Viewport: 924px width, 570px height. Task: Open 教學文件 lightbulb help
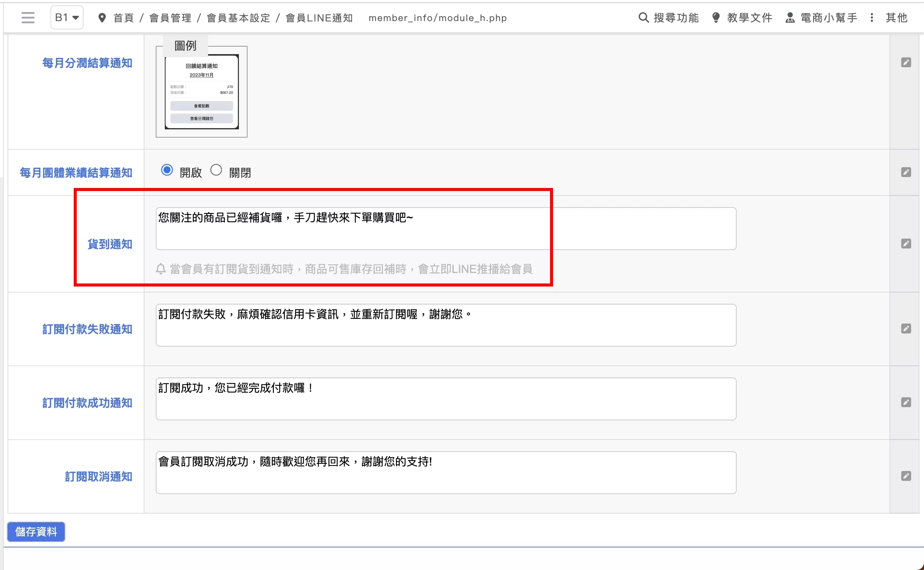tap(742, 18)
